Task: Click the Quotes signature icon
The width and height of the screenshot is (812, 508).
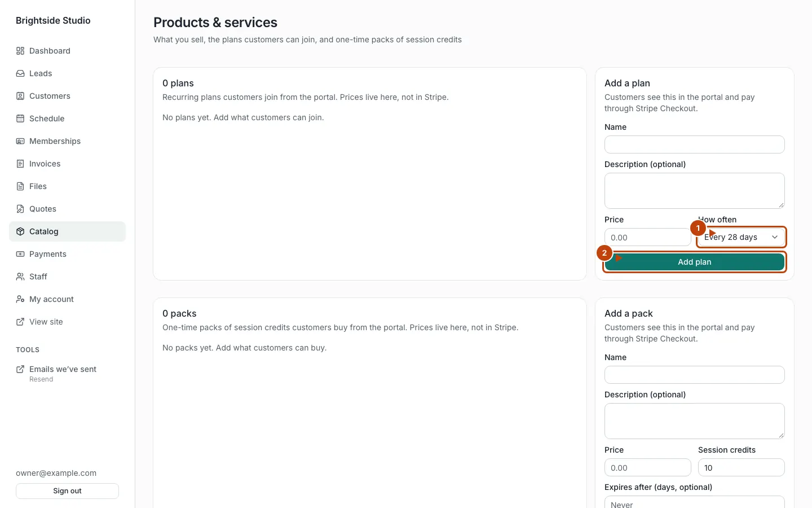Action: 20,209
